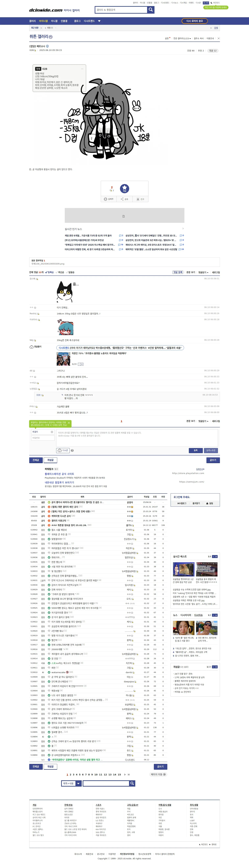Submit with 등록+추천 button

(211, 450)
